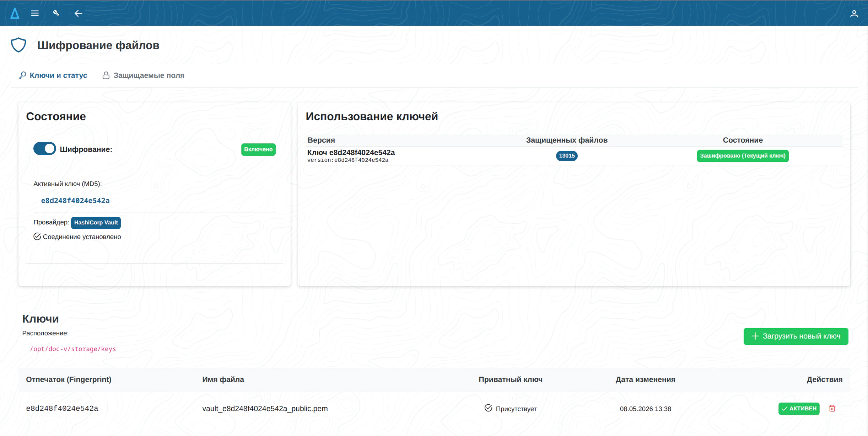This screenshot has width=868, height=436.
Task: Click the shield icon beside page title
Action: pos(18,45)
